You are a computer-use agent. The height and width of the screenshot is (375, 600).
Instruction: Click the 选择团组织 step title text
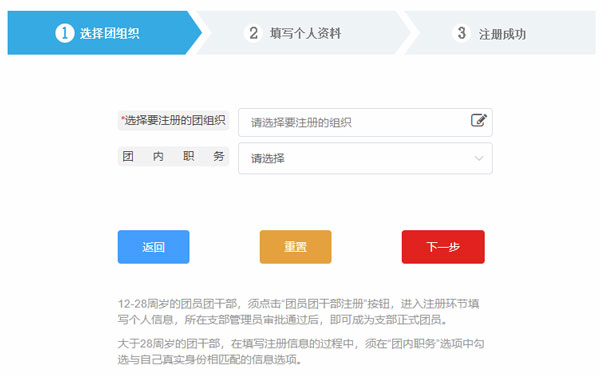(109, 34)
